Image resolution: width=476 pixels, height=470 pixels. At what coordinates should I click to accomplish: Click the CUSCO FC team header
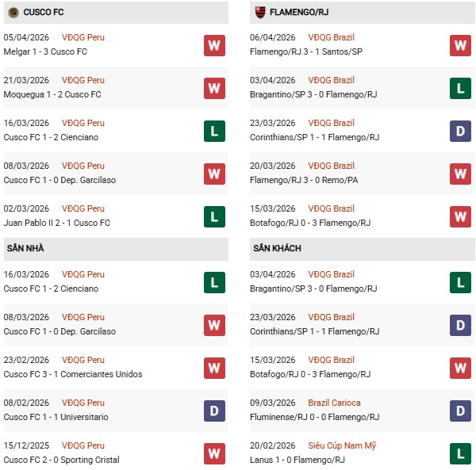pos(44,13)
